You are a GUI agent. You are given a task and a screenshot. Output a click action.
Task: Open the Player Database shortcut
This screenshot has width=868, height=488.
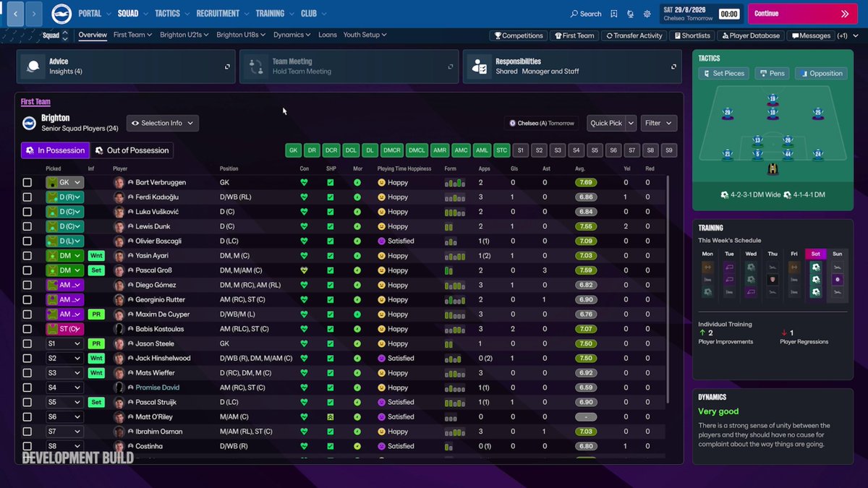coord(751,35)
